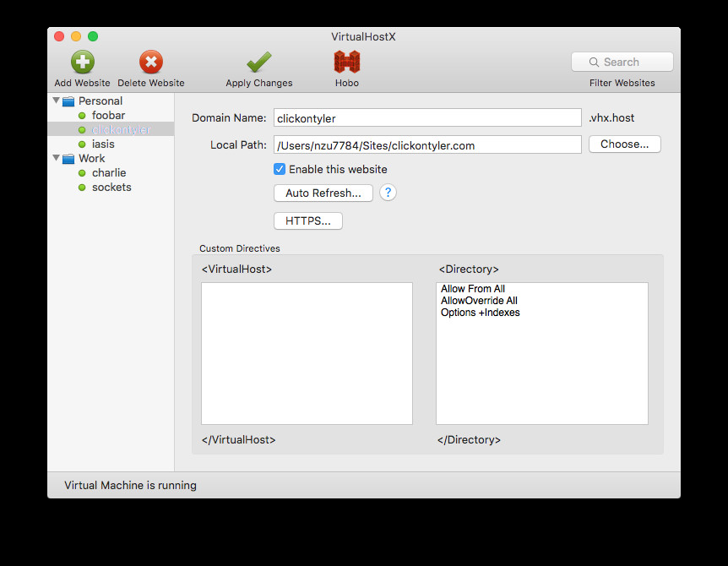Select the foobar website

tap(108, 115)
